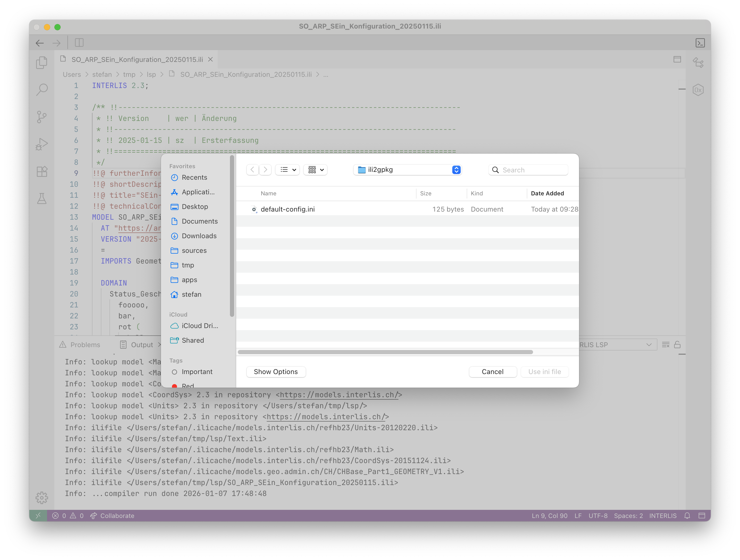Open list view options dropdown in dialog

pos(287,170)
